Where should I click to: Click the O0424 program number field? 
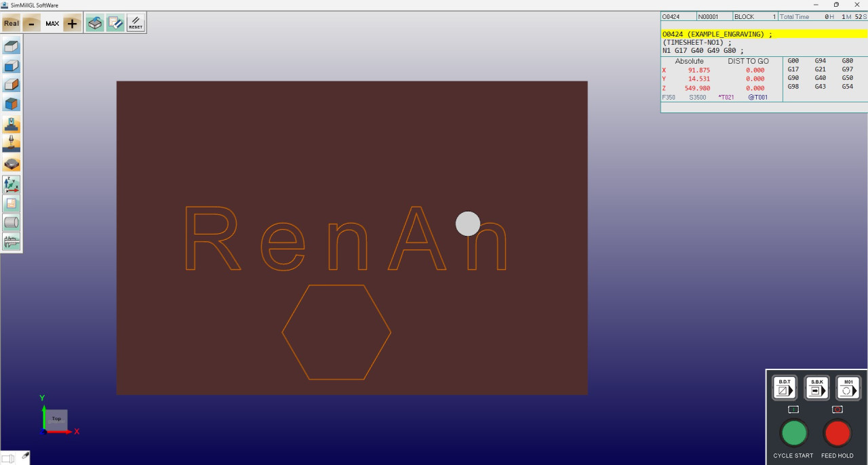tap(679, 16)
